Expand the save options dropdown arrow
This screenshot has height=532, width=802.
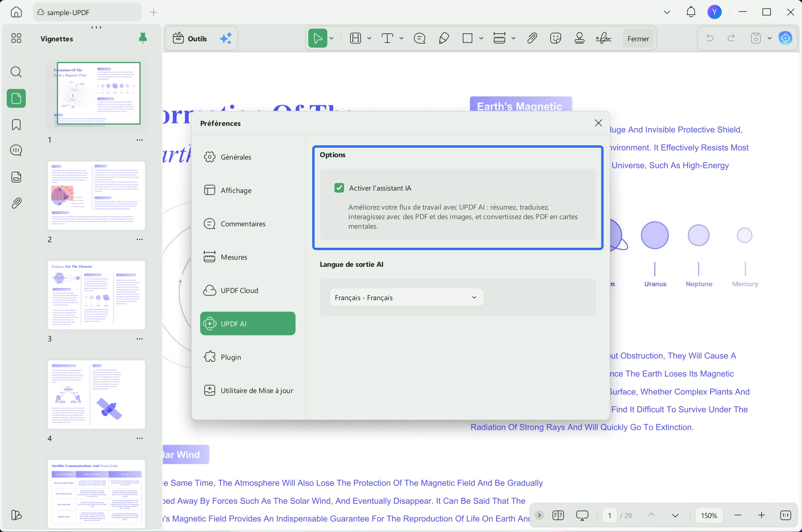click(770, 39)
